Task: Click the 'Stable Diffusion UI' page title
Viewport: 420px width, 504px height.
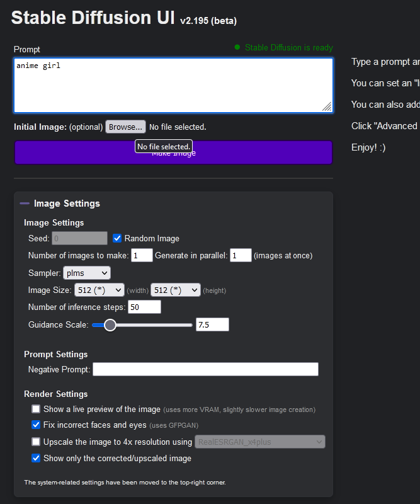Action: [x=93, y=18]
